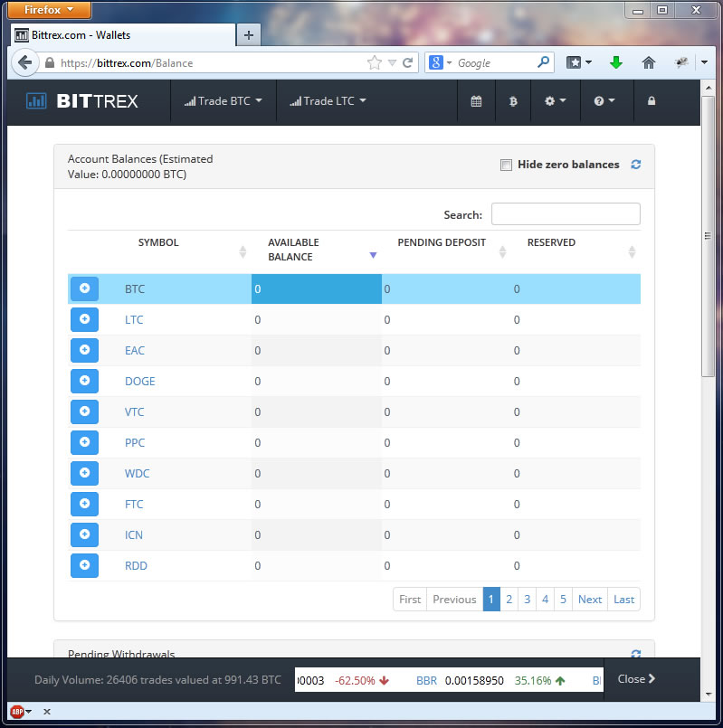Open the Trade BTC dropdown

point(223,100)
